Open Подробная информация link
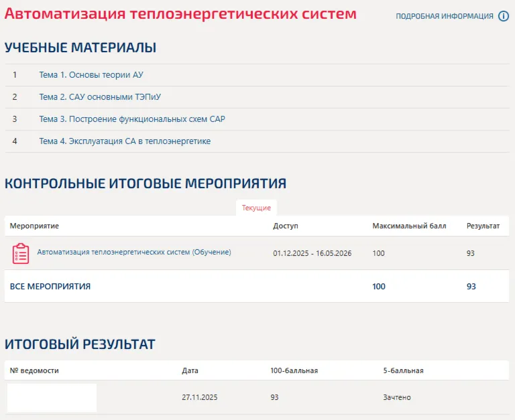515x420 pixels. [x=445, y=16]
